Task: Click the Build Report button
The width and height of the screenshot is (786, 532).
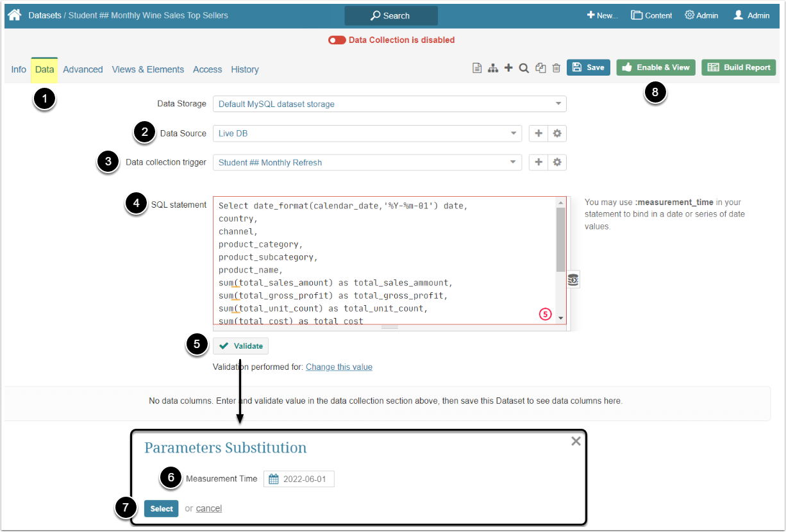Action: coord(739,67)
